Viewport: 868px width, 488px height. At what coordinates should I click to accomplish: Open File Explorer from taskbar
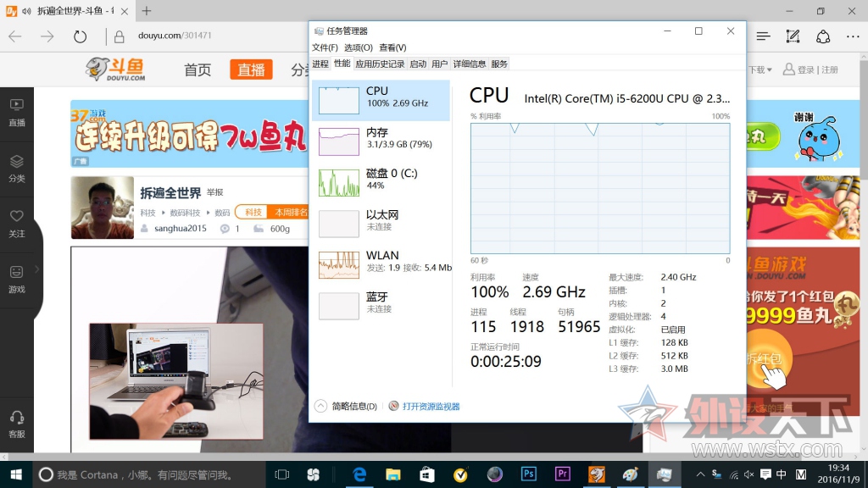click(x=393, y=474)
